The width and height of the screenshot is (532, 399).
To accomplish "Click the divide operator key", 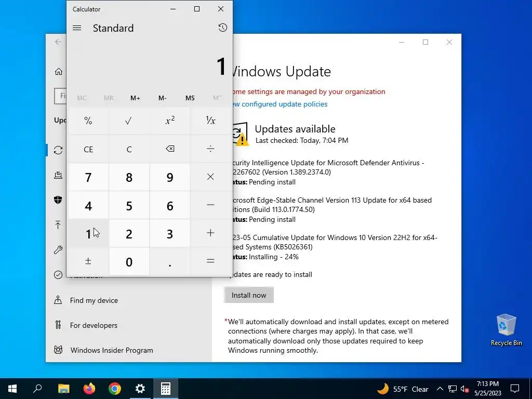I will click(x=210, y=149).
